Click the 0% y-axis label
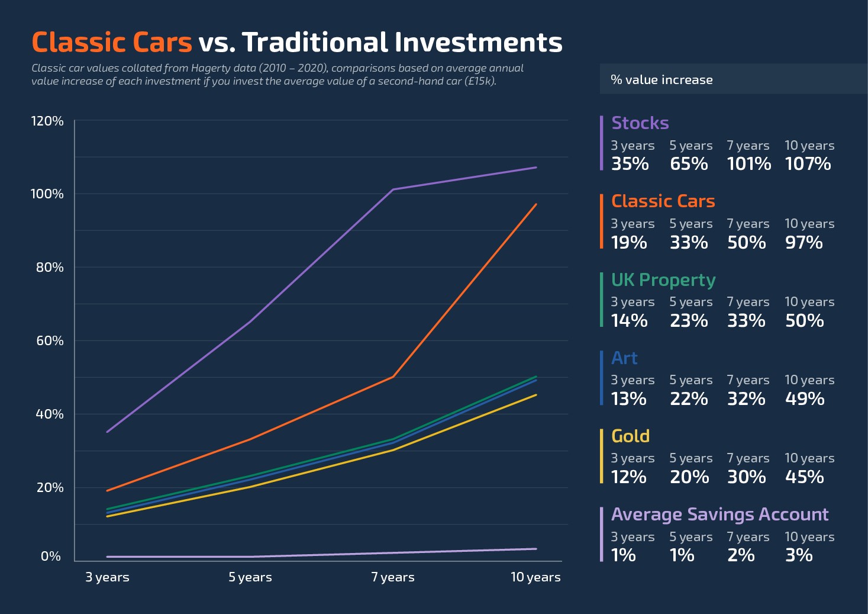Screen dimensions: 868x614 (51, 557)
